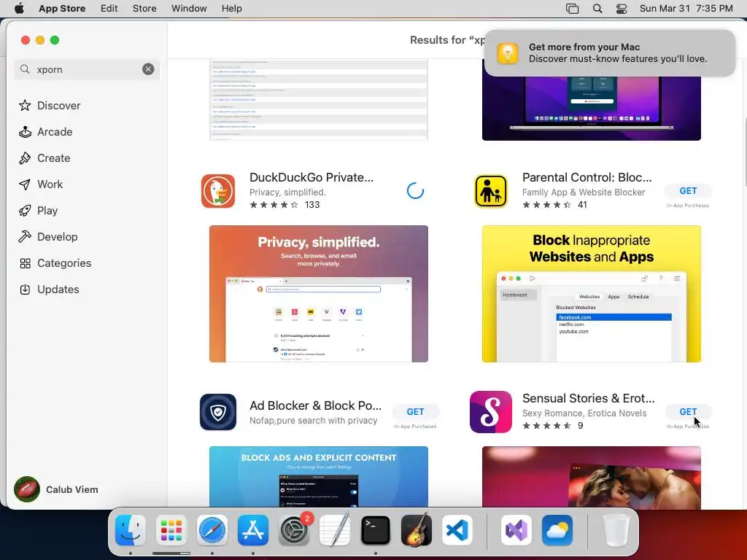Open the Updates download icon

tap(25, 289)
